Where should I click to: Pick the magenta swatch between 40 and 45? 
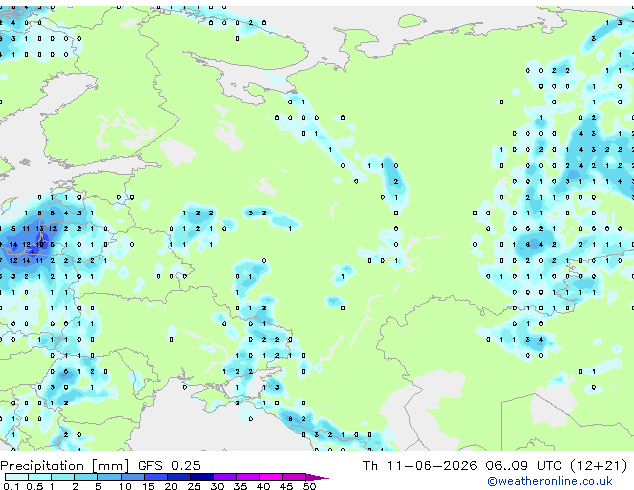[271, 477]
